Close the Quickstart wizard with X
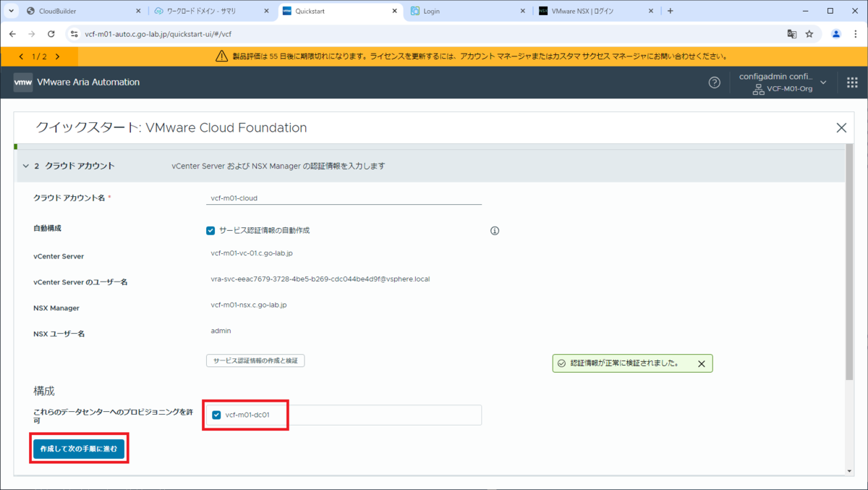This screenshot has height=490, width=868. [x=841, y=128]
